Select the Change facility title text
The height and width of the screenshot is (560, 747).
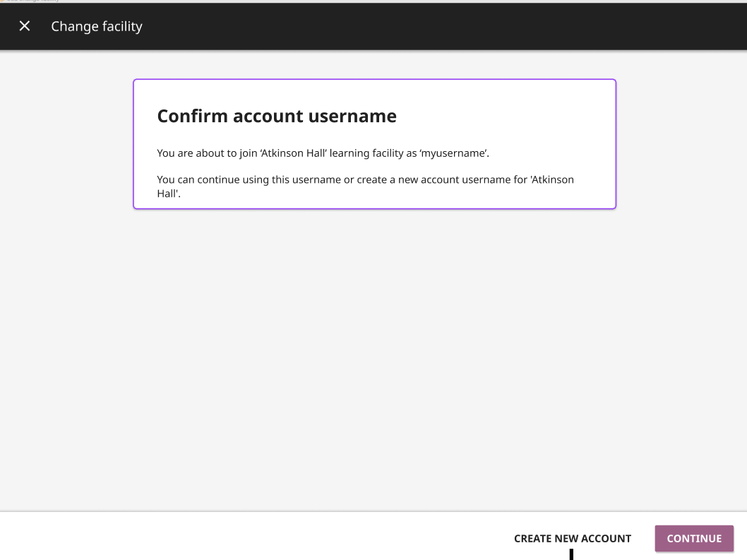coord(96,26)
